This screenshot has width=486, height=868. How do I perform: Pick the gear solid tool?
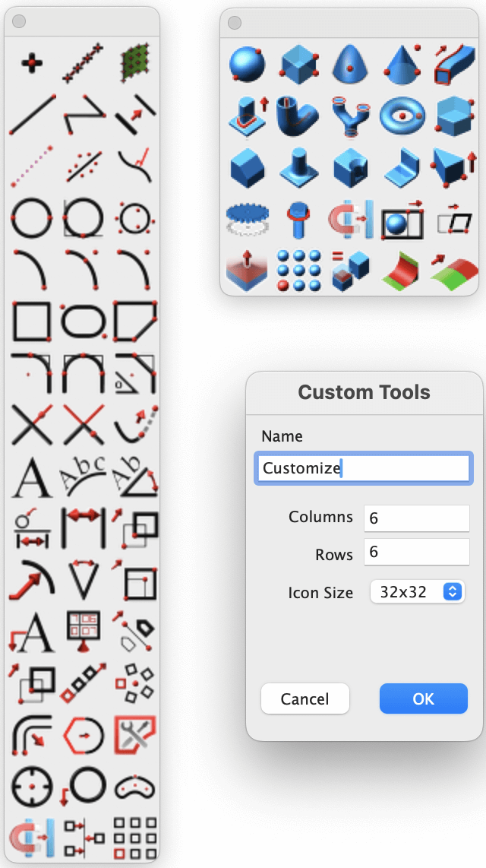(x=247, y=219)
